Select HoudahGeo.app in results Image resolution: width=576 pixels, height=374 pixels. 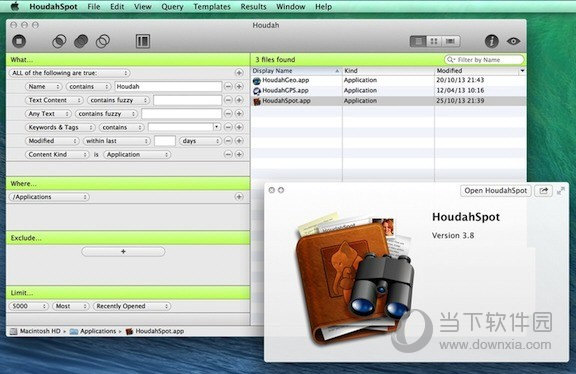[388, 80]
